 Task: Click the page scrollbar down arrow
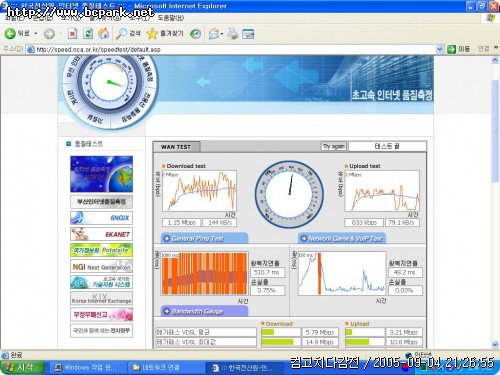point(495,344)
